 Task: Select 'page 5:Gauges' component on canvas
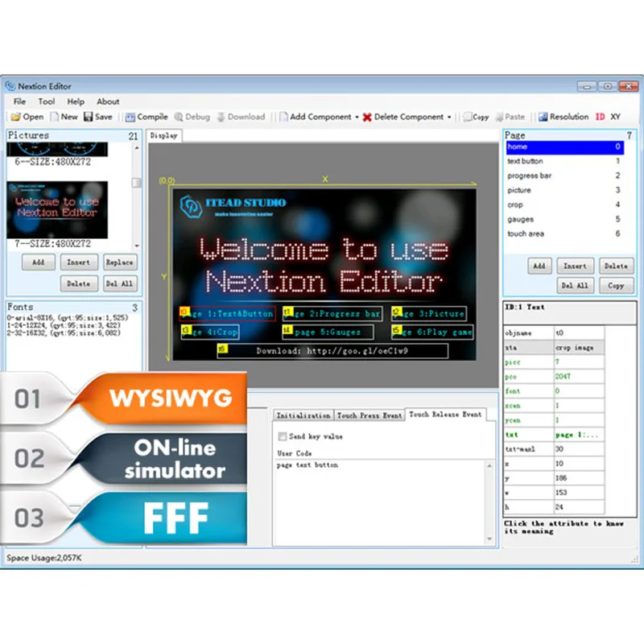tap(328, 332)
